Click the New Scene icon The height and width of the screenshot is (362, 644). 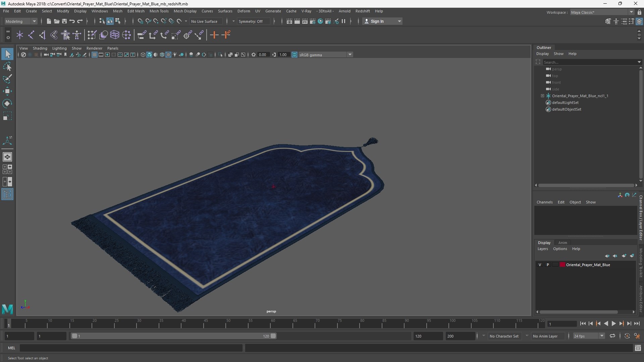pos(49,21)
